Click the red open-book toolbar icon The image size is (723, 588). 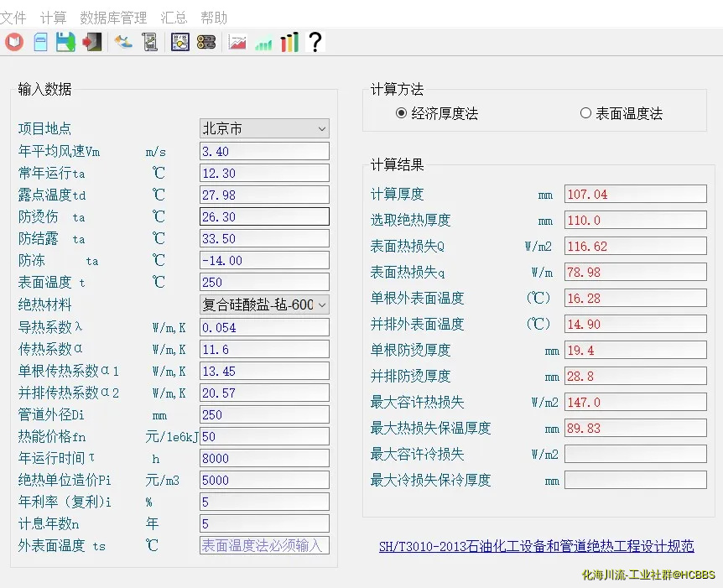[14, 43]
